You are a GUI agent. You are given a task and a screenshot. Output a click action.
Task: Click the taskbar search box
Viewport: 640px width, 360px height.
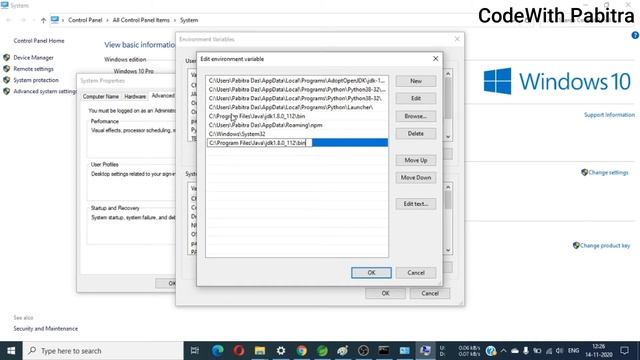coord(103,351)
